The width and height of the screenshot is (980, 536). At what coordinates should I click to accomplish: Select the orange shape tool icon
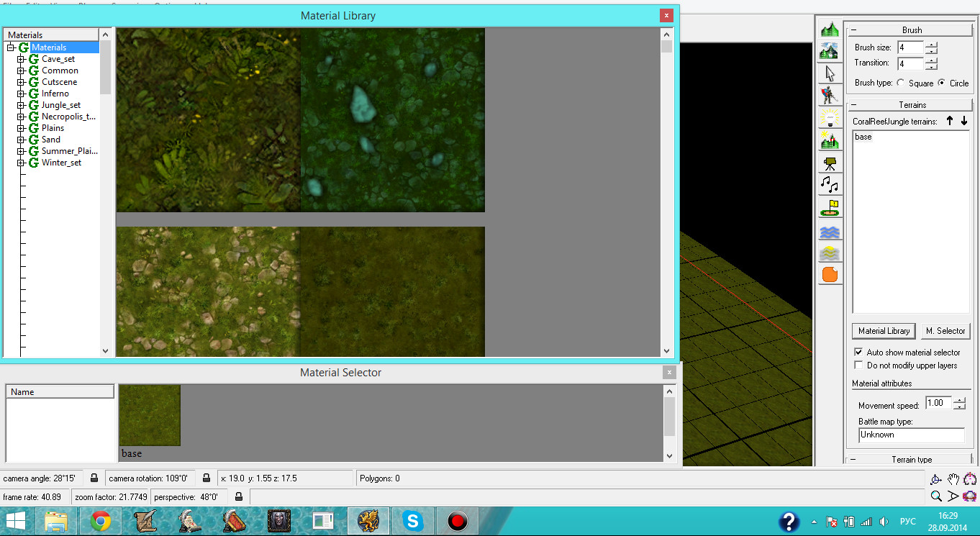click(830, 274)
